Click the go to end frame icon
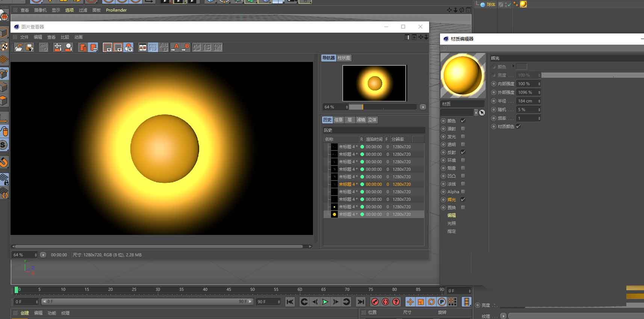The width and height of the screenshot is (644, 319). (361, 302)
